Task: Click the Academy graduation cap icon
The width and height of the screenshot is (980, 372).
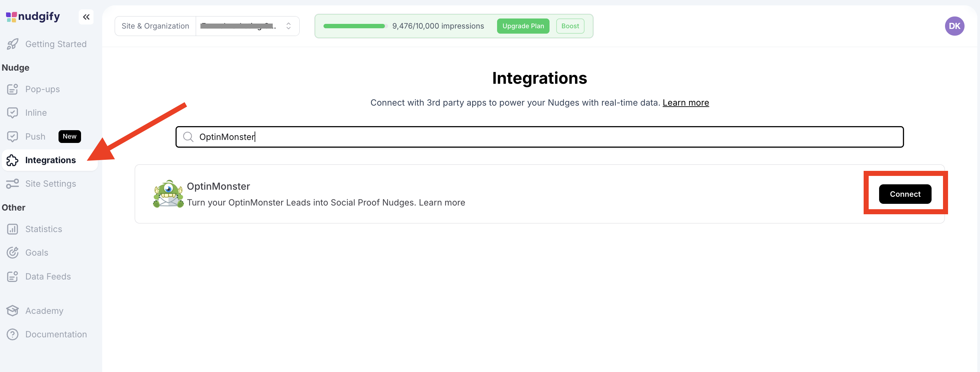Action: point(12,311)
